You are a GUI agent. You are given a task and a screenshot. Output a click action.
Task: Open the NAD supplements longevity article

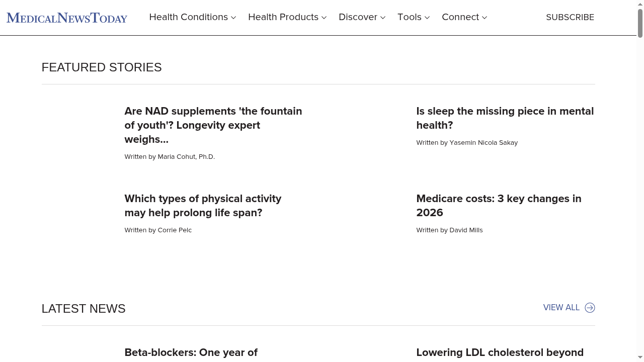coord(213,125)
